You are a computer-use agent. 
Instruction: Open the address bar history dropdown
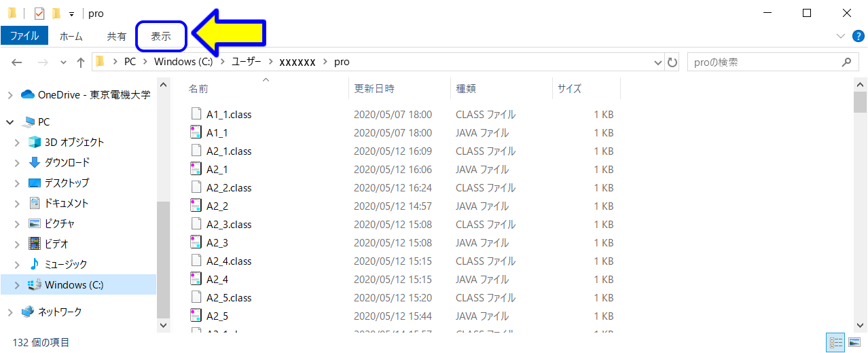point(657,62)
